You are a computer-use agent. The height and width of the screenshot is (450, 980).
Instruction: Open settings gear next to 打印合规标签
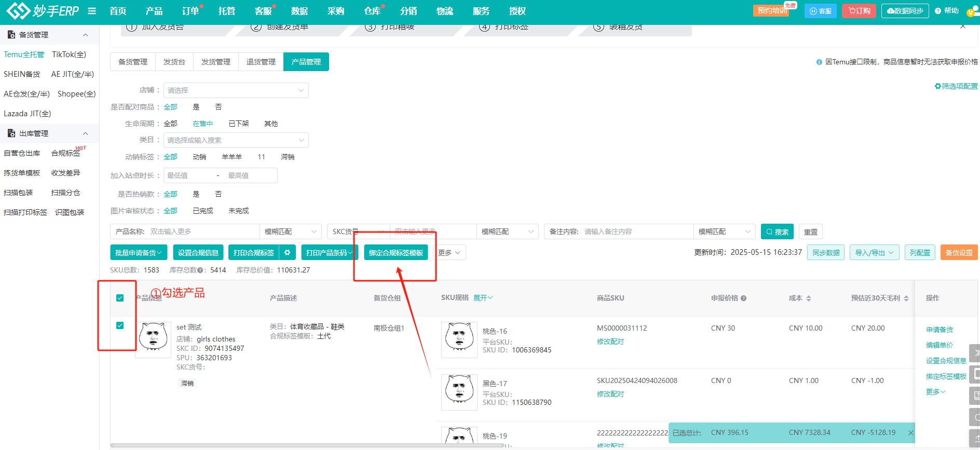click(288, 253)
